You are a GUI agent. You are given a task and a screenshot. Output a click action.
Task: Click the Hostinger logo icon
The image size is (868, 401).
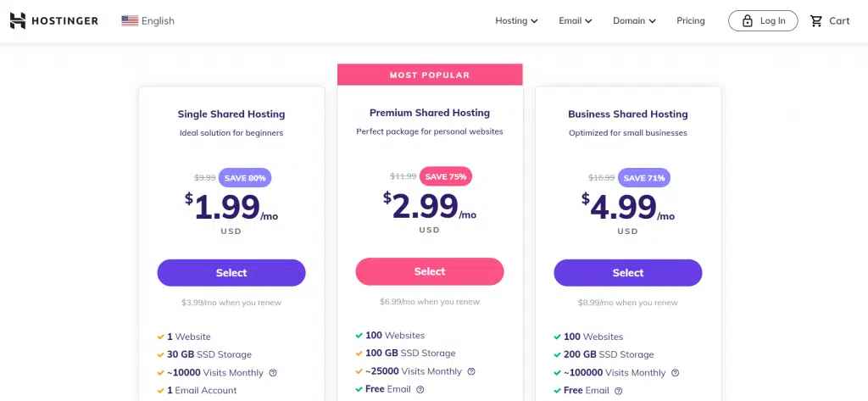pyautogui.click(x=18, y=20)
